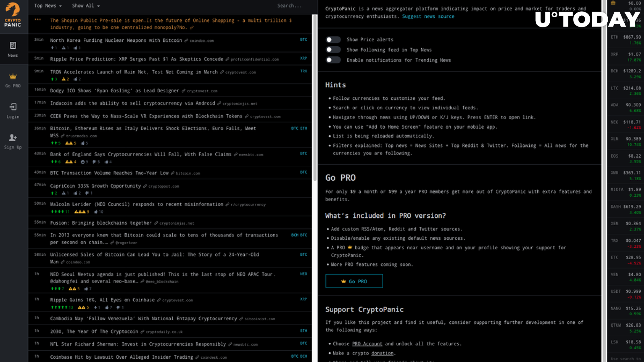The image size is (644, 362).
Task: Toggle Show Following feed in Top News
Action: coord(333,49)
